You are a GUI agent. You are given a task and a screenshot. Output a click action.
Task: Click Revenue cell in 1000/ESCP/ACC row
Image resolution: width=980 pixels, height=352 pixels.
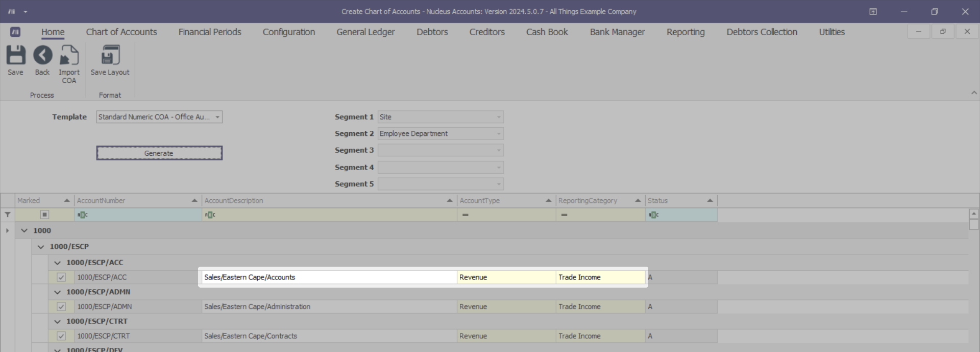(506, 277)
